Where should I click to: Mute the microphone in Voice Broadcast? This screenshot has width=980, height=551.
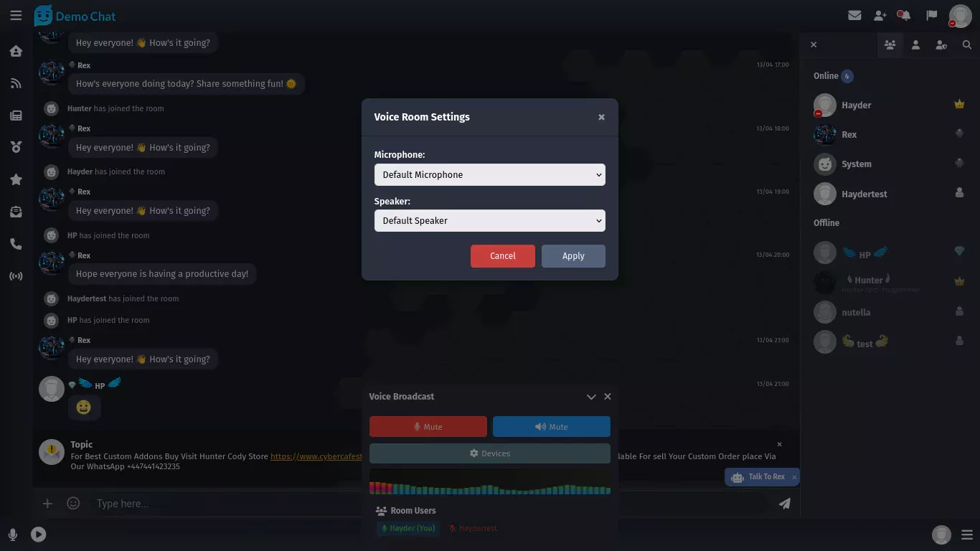[x=428, y=426]
